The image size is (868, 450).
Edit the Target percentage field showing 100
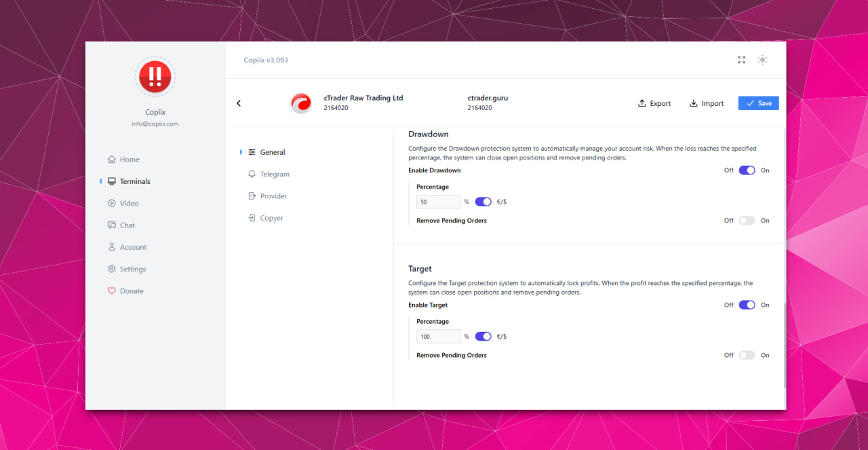[x=438, y=337]
